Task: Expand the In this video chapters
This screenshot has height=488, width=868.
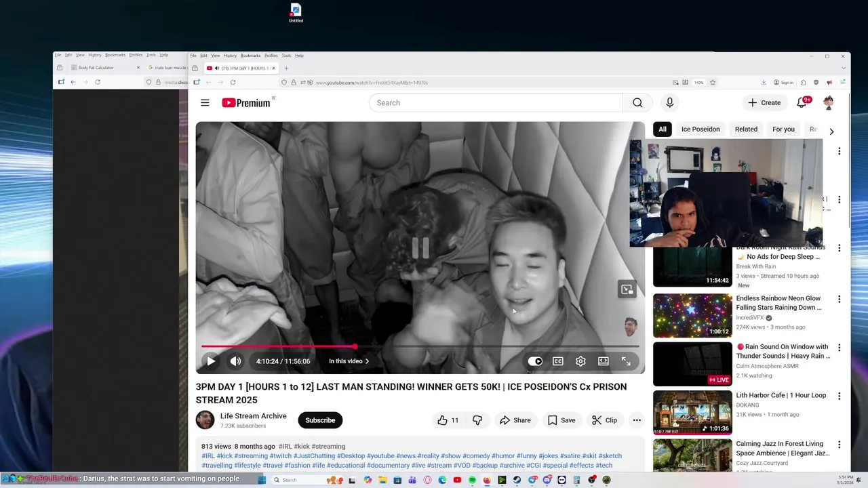Action: [x=349, y=361]
